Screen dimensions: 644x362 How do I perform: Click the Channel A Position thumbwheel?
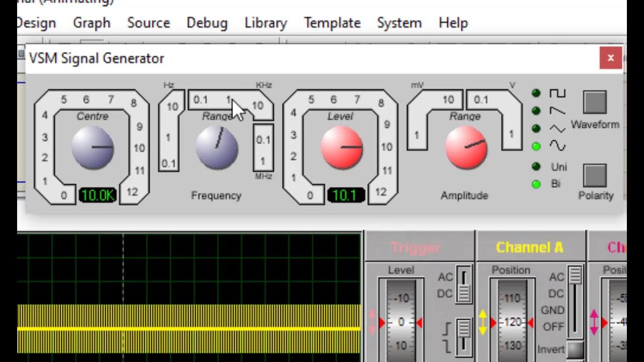(512, 321)
